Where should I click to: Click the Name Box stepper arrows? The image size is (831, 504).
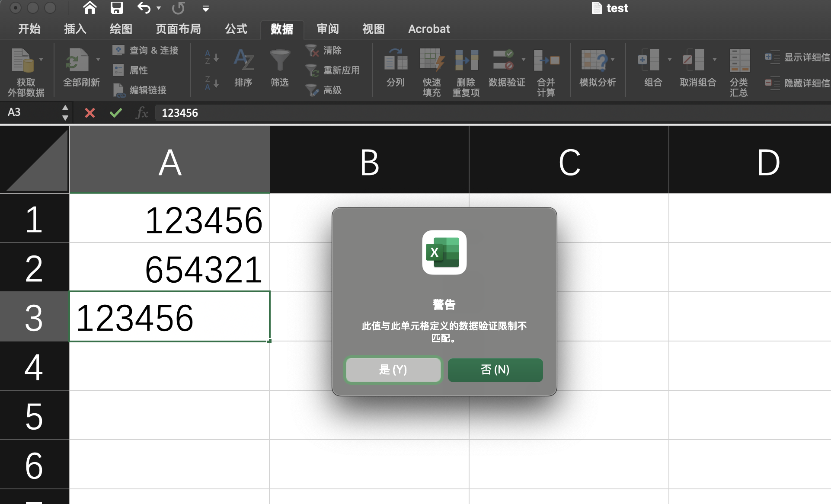(65, 112)
